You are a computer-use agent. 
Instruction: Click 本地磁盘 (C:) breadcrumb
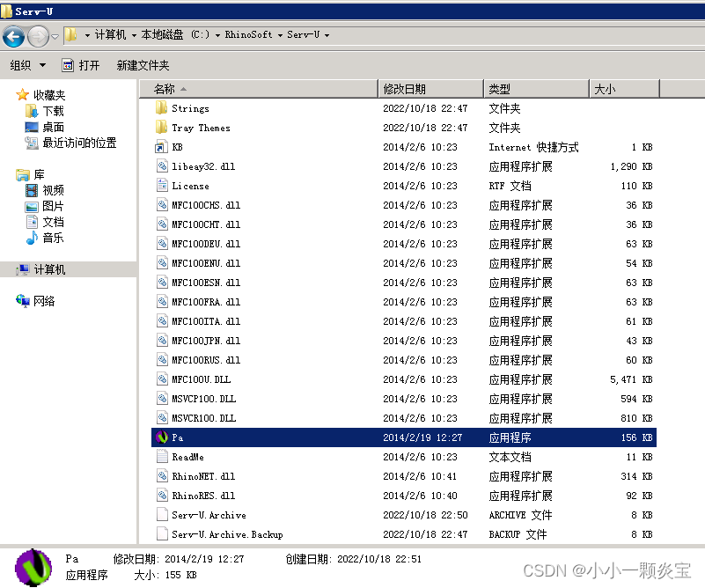[175, 34]
